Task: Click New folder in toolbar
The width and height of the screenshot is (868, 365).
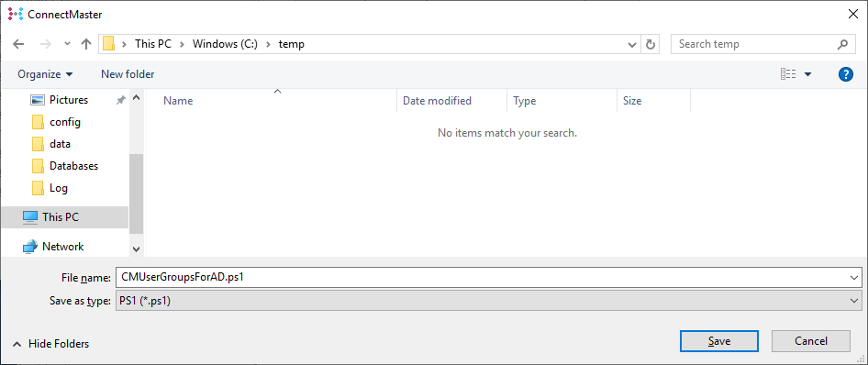Action: pyautogui.click(x=128, y=74)
